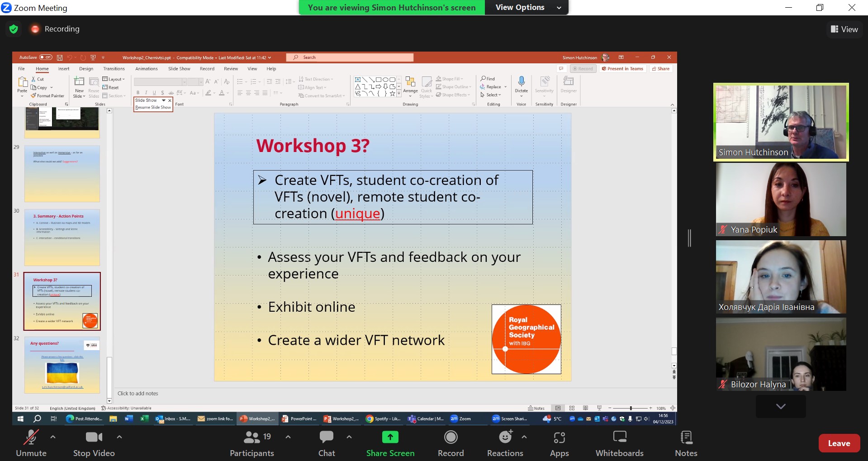Click the Windows Start button
868x461 pixels.
[20, 419]
